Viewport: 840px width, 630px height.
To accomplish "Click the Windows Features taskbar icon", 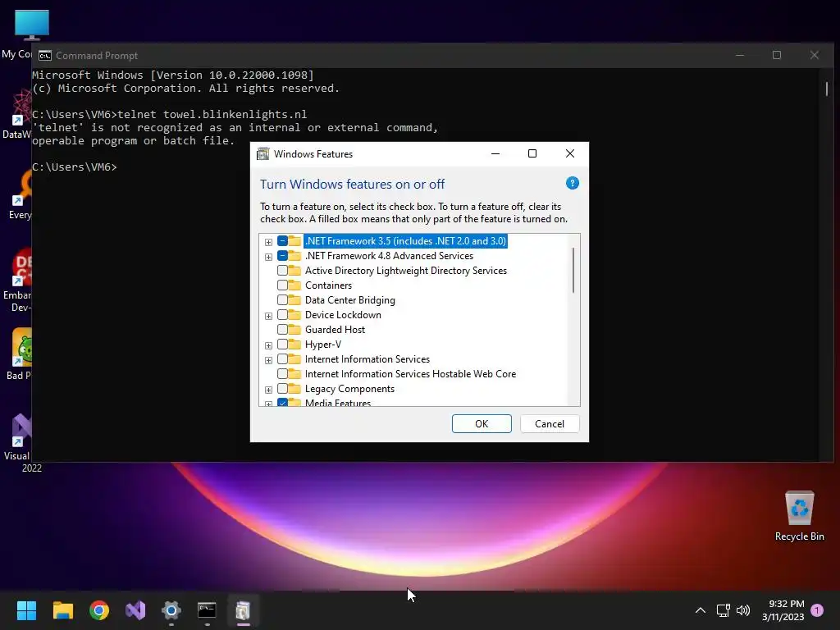I will point(243,610).
